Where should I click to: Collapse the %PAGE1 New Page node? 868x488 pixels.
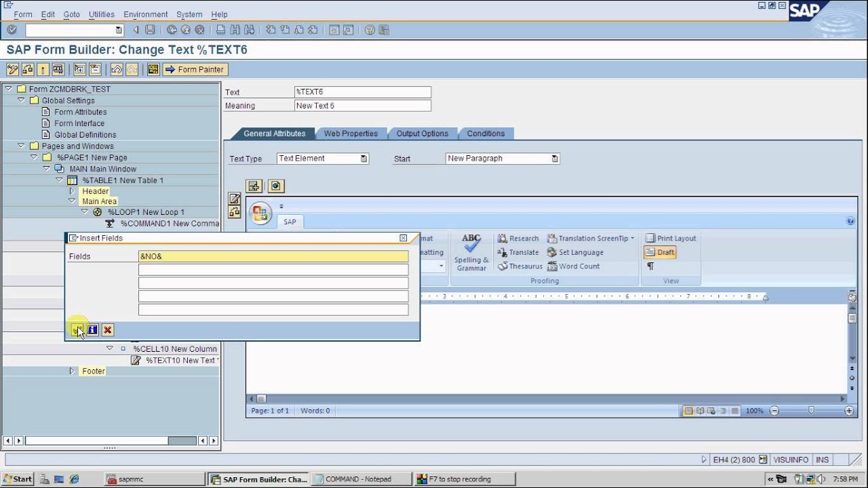click(33, 157)
